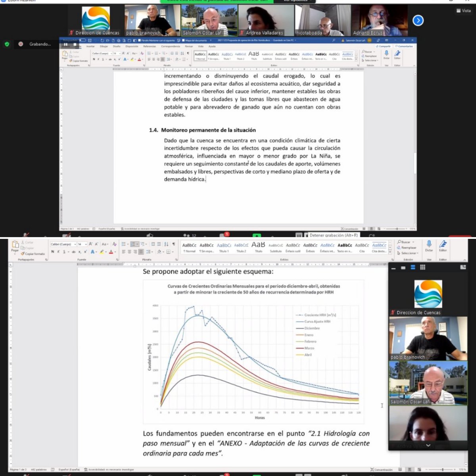Toggle underline (S) in bottom Word ribbon
Screen dimensions: 476x476
pos(64,252)
